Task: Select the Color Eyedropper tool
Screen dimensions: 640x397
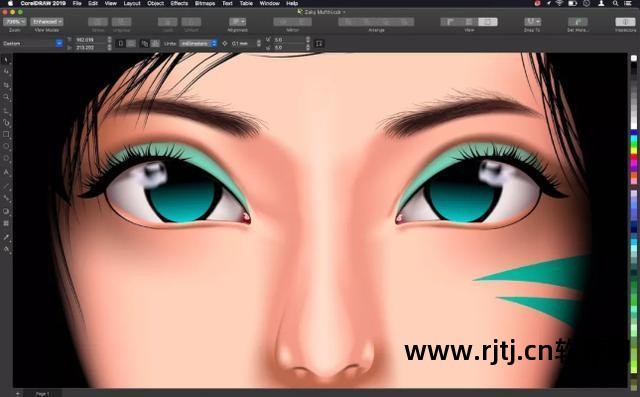Action: [x=6, y=237]
